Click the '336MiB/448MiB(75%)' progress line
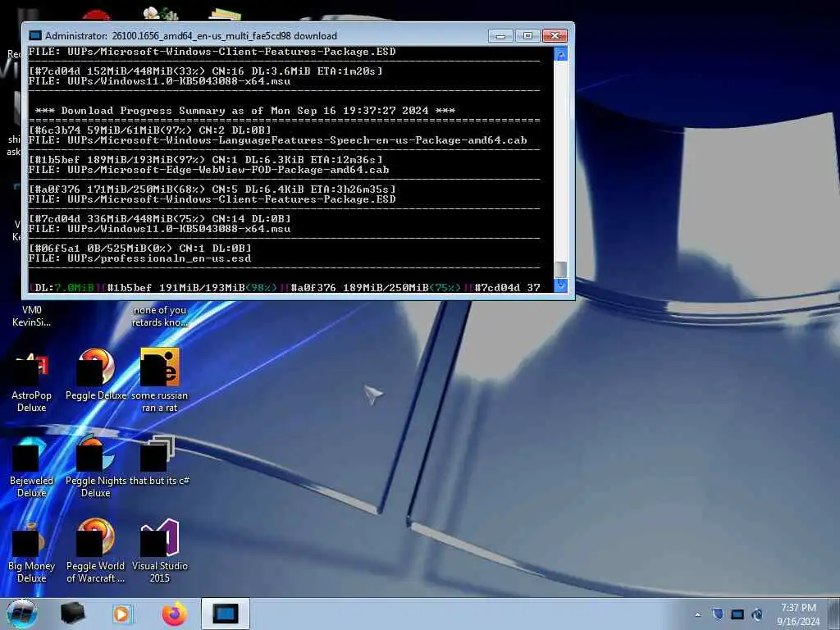The height and width of the screenshot is (630, 840). pyautogui.click(x=160, y=218)
